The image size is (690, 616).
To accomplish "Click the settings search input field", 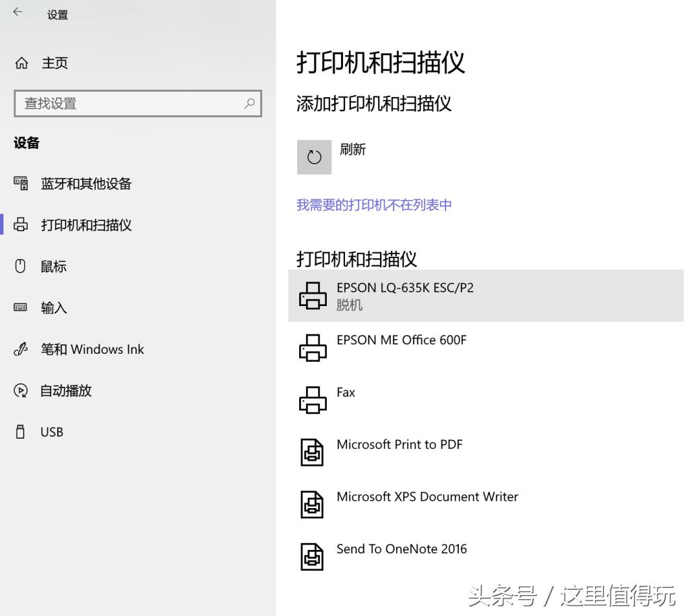I will [121, 104].
